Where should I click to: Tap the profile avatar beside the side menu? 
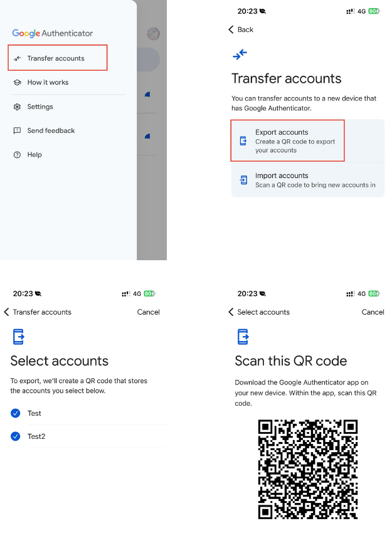pos(153,34)
